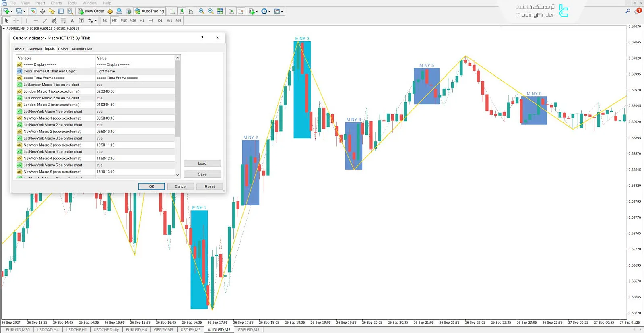Expand the new chart dropdown arrow
The width and height of the screenshot is (644, 333).
coord(12,11)
